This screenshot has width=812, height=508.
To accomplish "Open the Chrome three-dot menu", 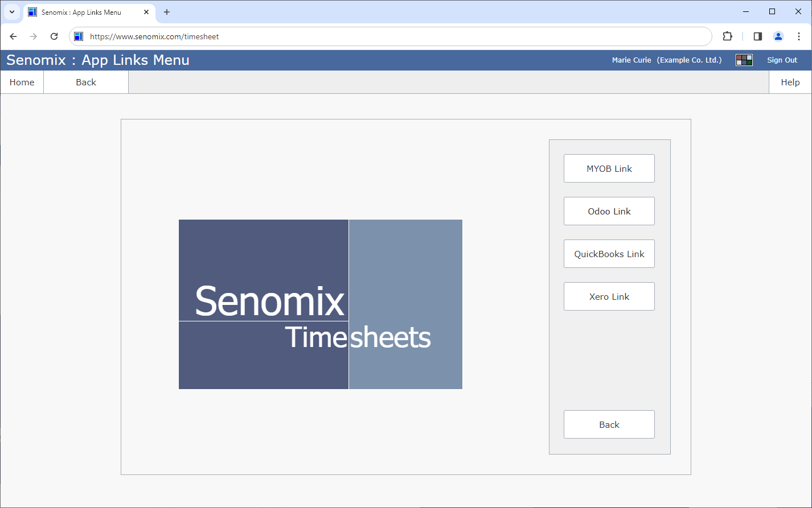I will [x=799, y=36].
